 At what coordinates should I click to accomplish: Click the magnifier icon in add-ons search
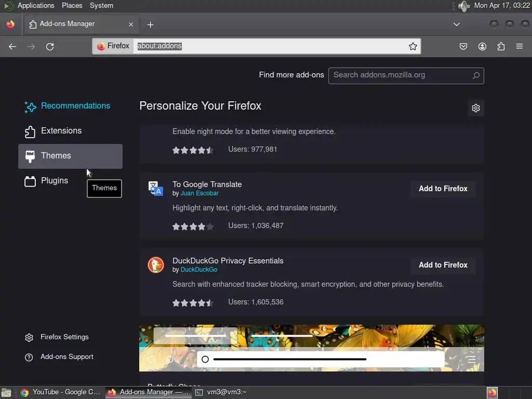[x=476, y=75]
